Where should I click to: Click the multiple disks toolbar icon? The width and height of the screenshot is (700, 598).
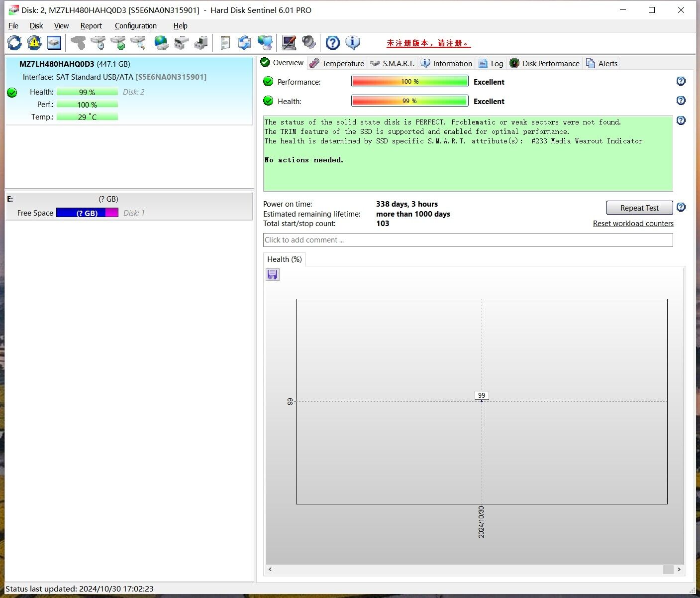click(x=181, y=43)
